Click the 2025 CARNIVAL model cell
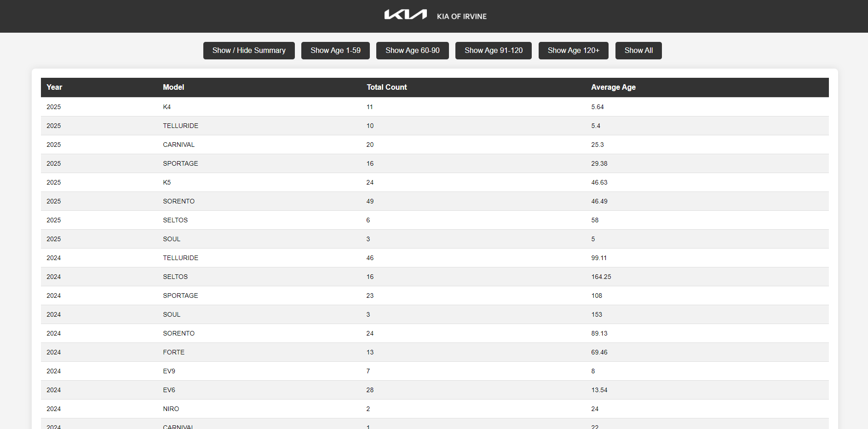868x429 pixels. coord(178,145)
